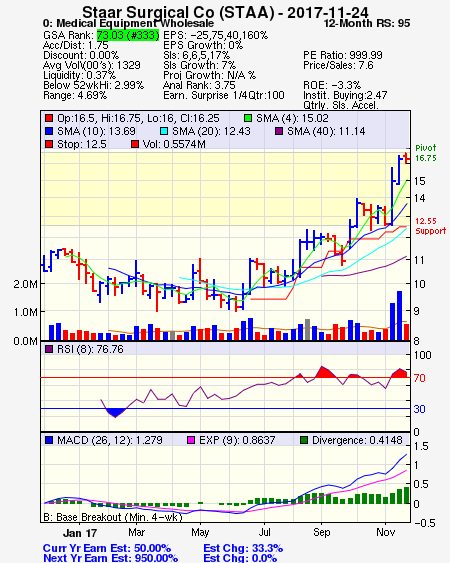Click the blue MACD legend swatch
Image resolution: width=450 pixels, height=563 pixels.
[x=49, y=440]
